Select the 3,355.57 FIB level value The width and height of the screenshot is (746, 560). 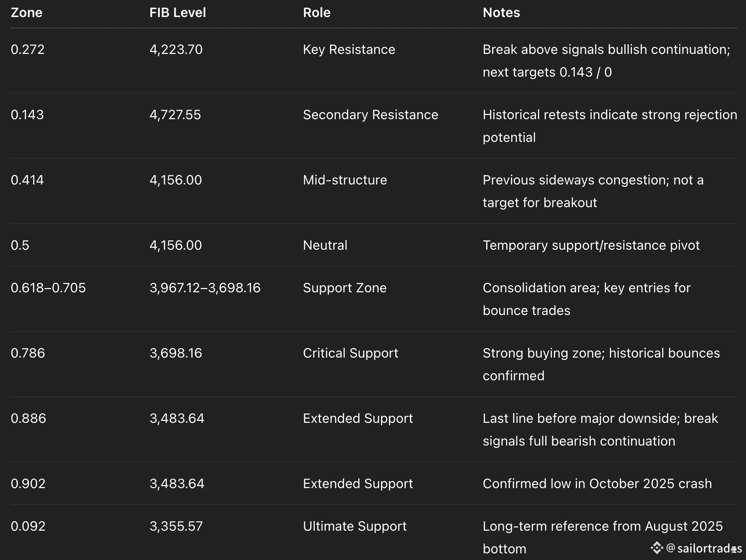click(x=176, y=526)
